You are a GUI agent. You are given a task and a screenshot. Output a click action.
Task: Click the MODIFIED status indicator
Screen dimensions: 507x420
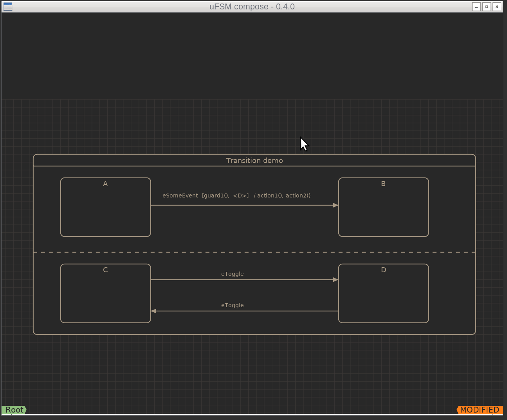point(480,410)
